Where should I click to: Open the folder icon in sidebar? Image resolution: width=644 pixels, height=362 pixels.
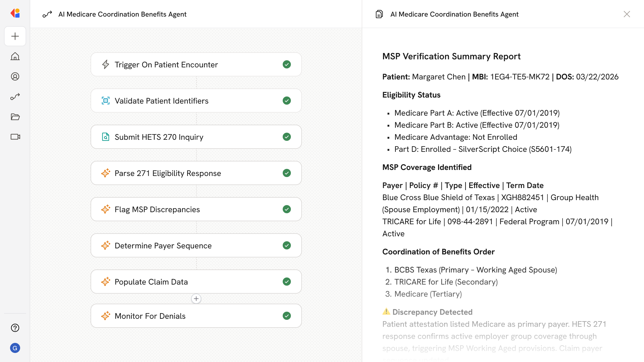pyautogui.click(x=15, y=117)
